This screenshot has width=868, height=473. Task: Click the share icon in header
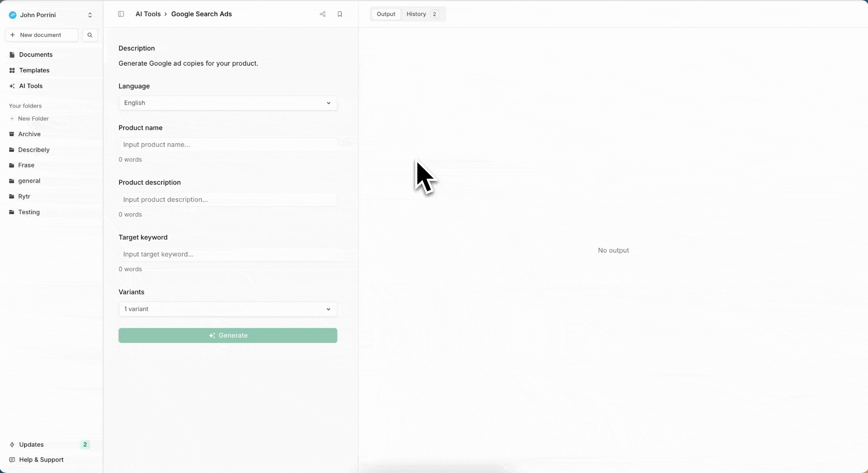click(x=323, y=14)
